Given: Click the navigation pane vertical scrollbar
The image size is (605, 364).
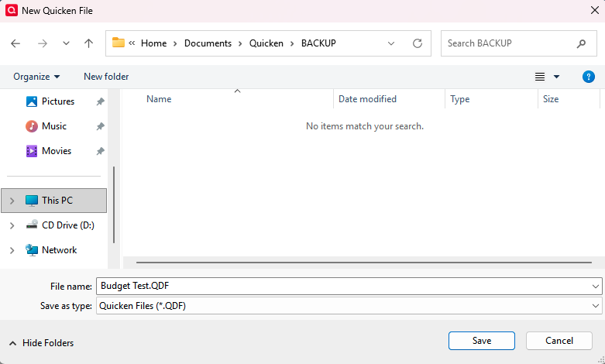Looking at the screenshot, I should point(114,204).
